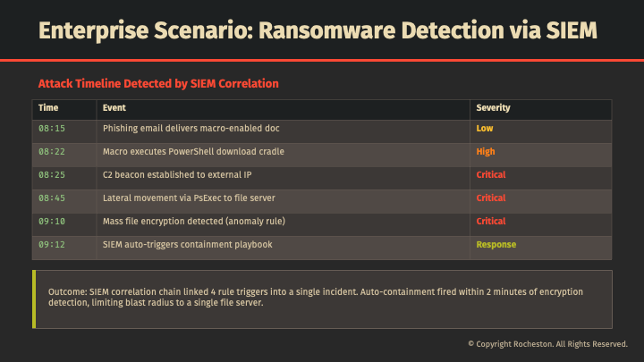Select the 09:12 timestamp cell
The height and width of the screenshot is (362, 644).
(52, 245)
